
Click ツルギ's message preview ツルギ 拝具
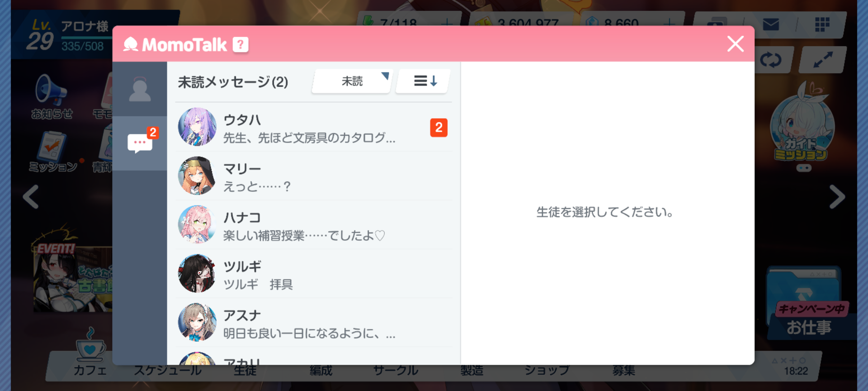[258, 284]
